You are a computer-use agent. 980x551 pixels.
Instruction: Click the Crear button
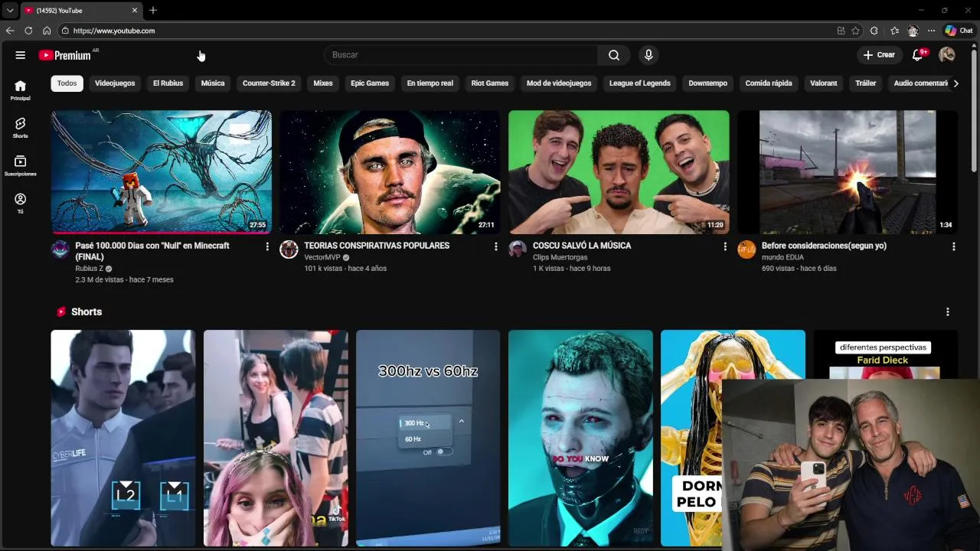pos(879,55)
